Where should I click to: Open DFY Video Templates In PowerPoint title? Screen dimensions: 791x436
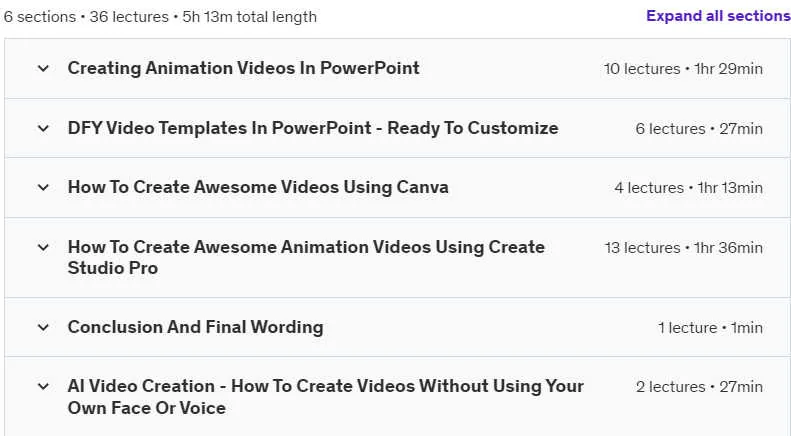pos(313,128)
